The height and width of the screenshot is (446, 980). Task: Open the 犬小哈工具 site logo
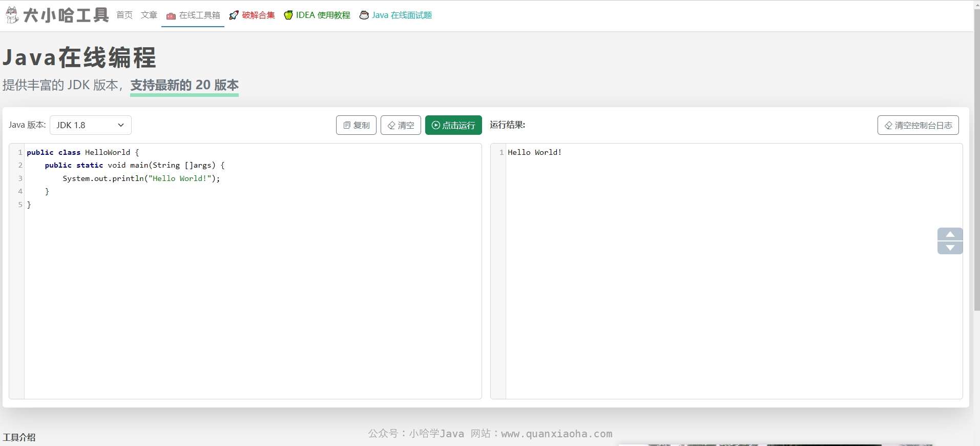(x=57, y=15)
